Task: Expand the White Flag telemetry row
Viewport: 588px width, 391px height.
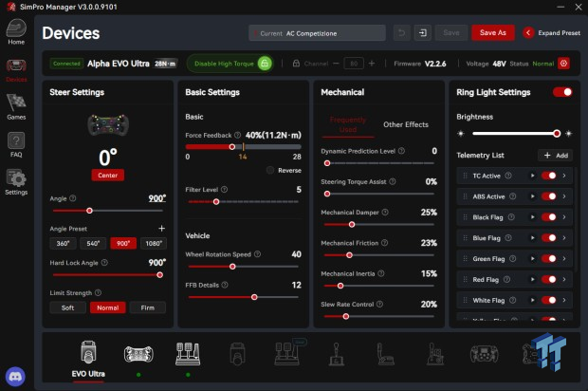Action: [x=564, y=300]
